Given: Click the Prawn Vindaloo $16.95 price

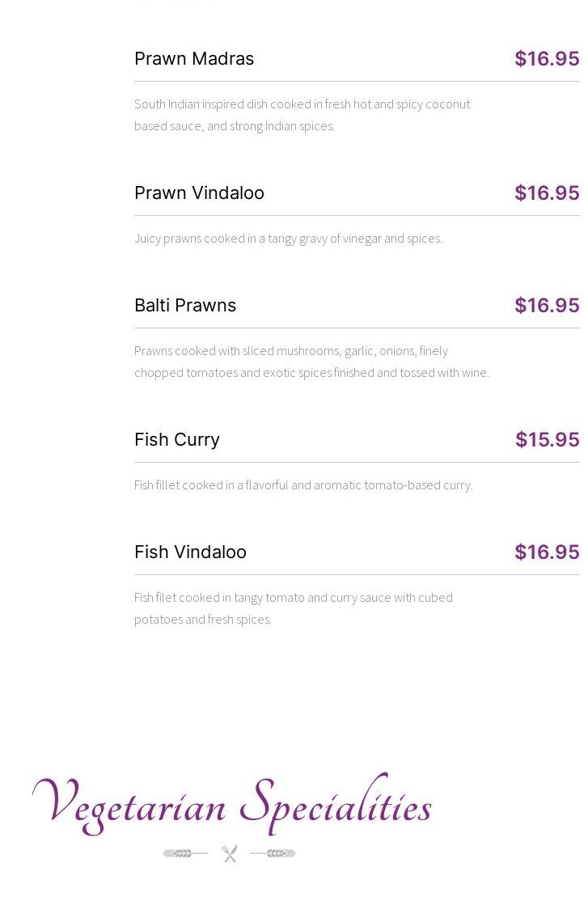Looking at the screenshot, I should (547, 193).
